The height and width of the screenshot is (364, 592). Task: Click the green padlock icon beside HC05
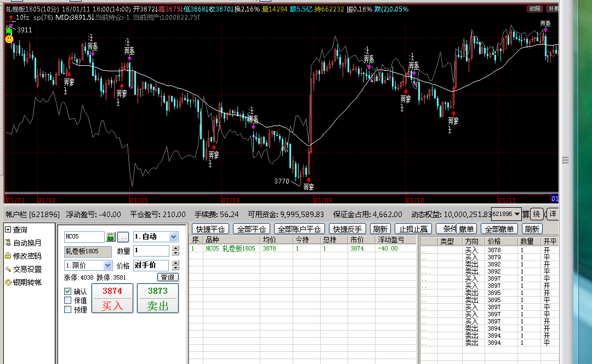point(111,237)
